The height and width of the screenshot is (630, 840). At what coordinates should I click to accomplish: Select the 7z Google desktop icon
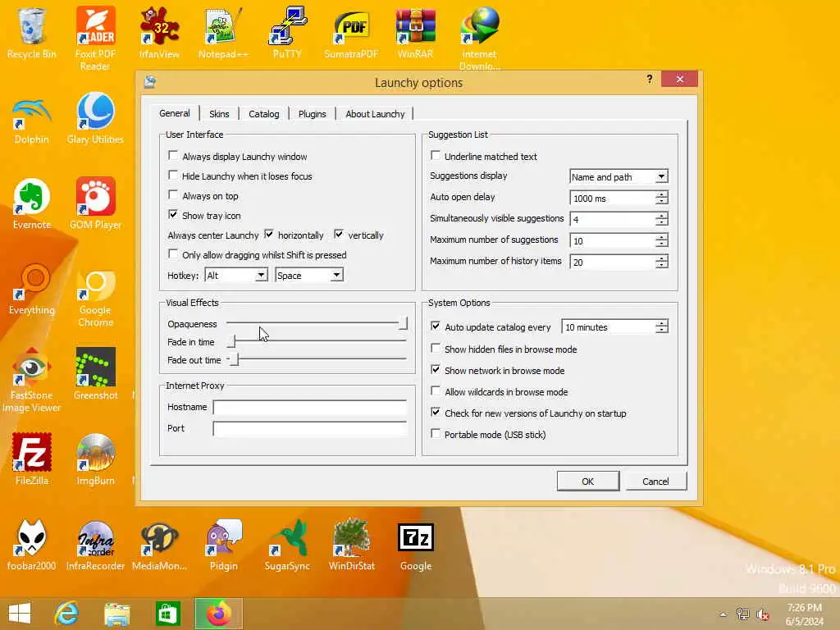(416, 545)
